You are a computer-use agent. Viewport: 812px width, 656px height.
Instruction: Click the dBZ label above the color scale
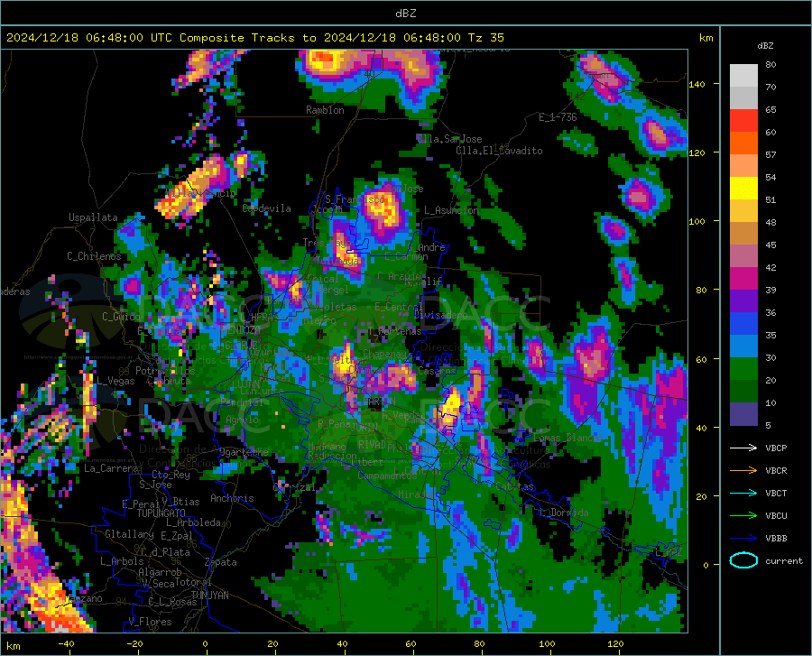(765, 45)
